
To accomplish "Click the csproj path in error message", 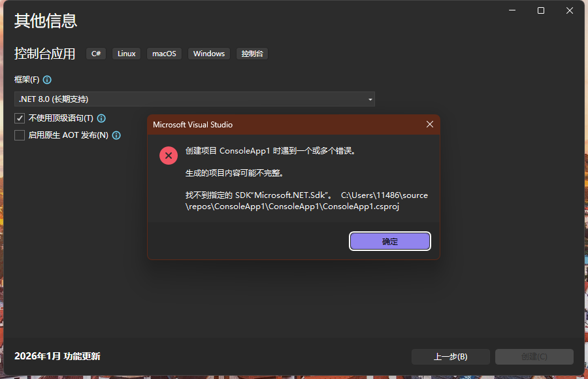I will pos(306,201).
